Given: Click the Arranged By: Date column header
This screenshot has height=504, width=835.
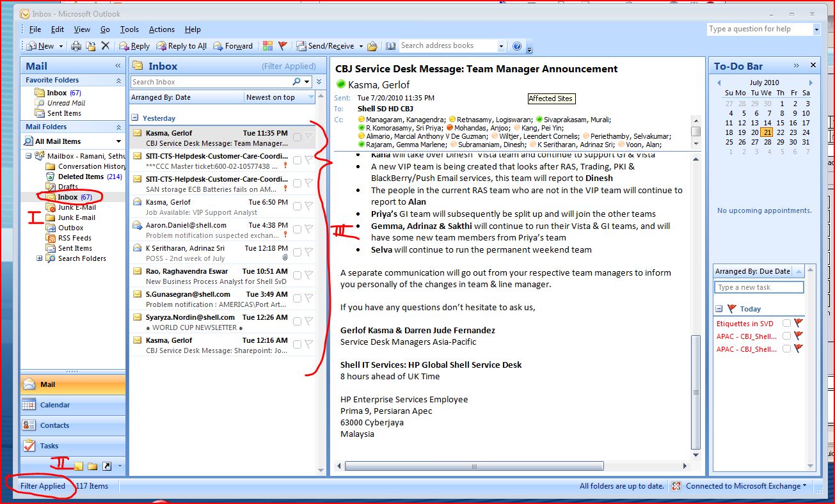Looking at the screenshot, I should (187, 97).
